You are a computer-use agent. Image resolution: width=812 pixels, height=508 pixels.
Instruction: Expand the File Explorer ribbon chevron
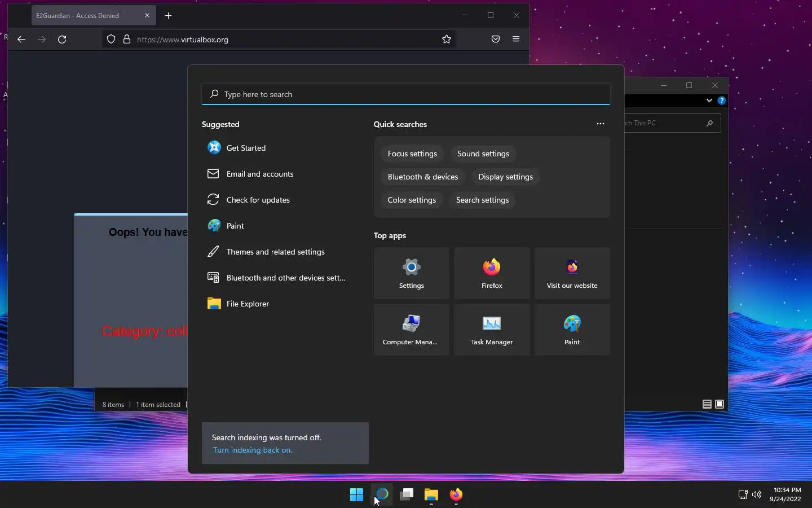[x=709, y=100]
